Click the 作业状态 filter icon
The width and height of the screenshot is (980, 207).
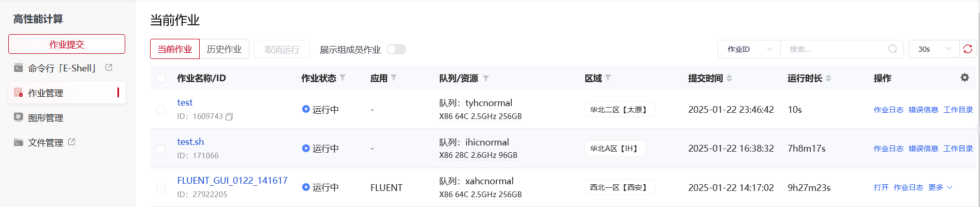343,78
